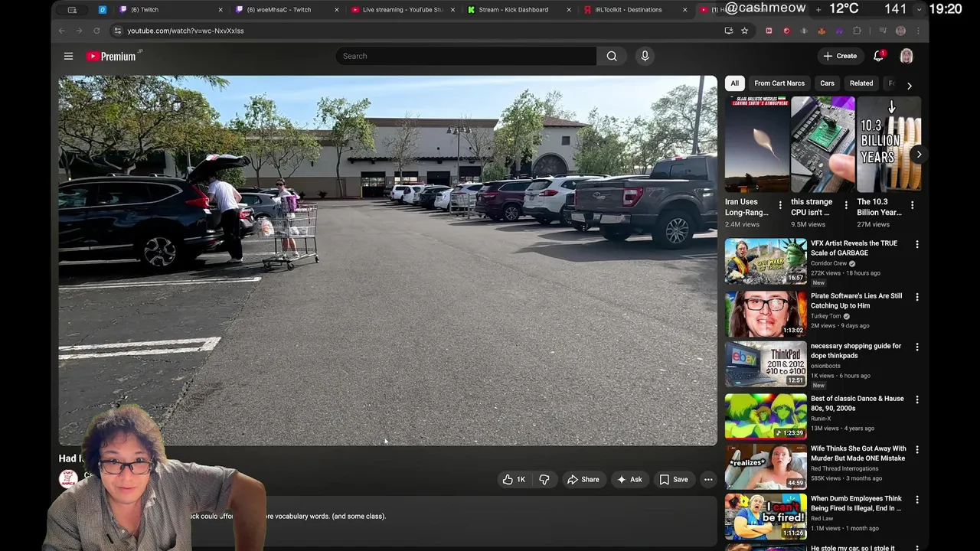Click the browser back arrow
Image resolution: width=980 pixels, height=551 pixels.
coord(62,31)
